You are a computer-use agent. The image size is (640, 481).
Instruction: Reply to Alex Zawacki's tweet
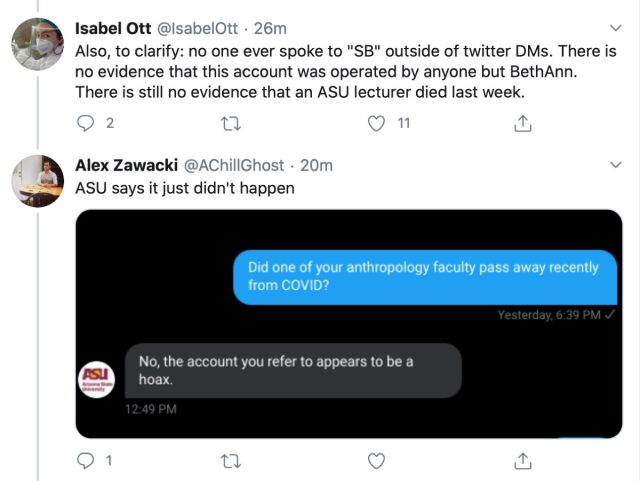click(x=86, y=461)
